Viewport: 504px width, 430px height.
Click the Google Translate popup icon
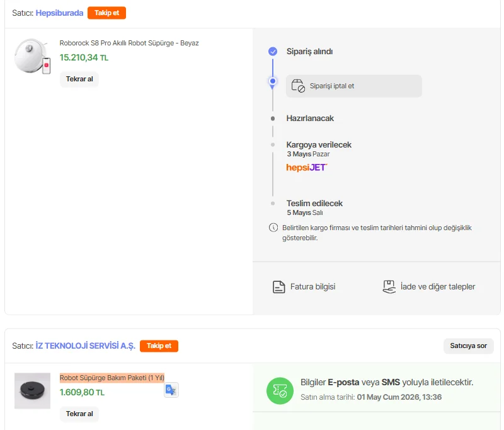point(171,390)
